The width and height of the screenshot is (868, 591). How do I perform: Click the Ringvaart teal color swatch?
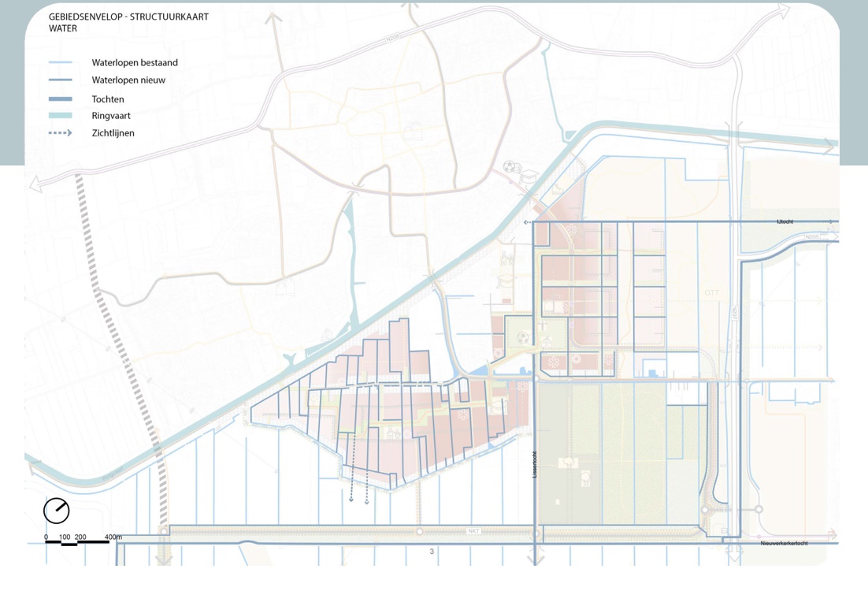(60, 116)
